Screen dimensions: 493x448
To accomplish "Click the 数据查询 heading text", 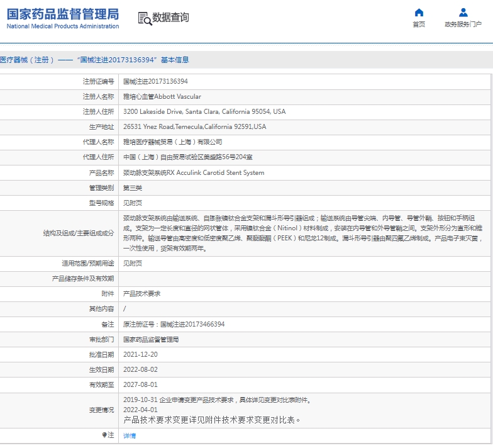I will (x=170, y=18).
